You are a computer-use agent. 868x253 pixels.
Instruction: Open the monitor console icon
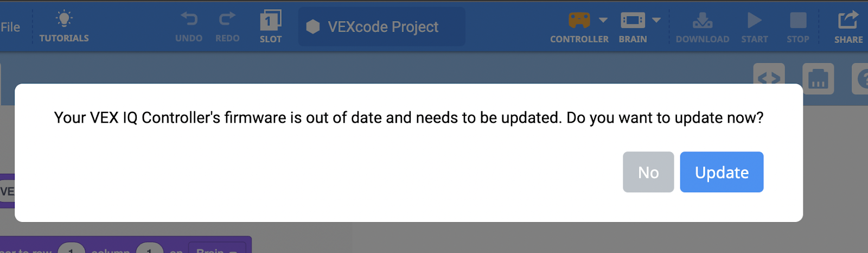pos(818,79)
